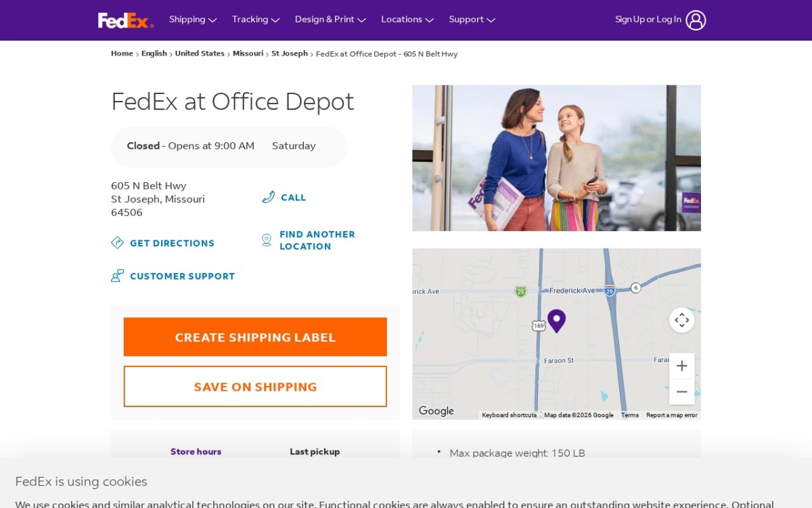The height and width of the screenshot is (508, 812).
Task: Click CREATE SHIPPING LABEL button
Action: 255,337
